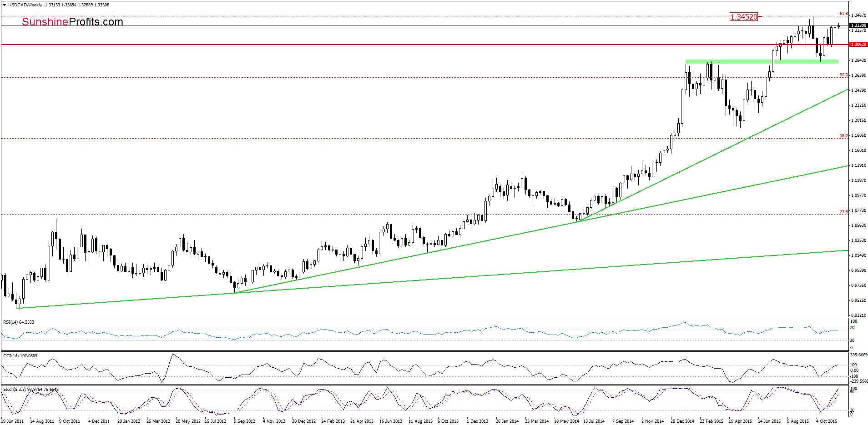The width and height of the screenshot is (868, 425).
Task: Click the 23.6 Fibonacci level label
Action: (844, 212)
